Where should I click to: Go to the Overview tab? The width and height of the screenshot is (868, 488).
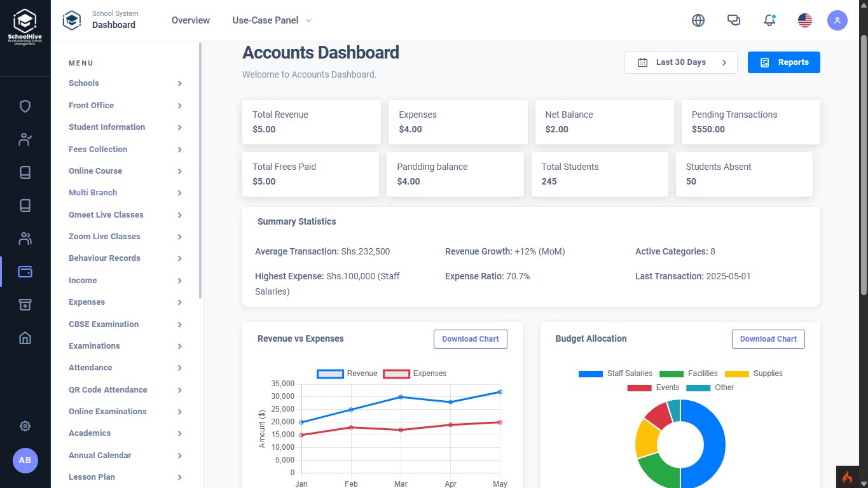(x=190, y=20)
